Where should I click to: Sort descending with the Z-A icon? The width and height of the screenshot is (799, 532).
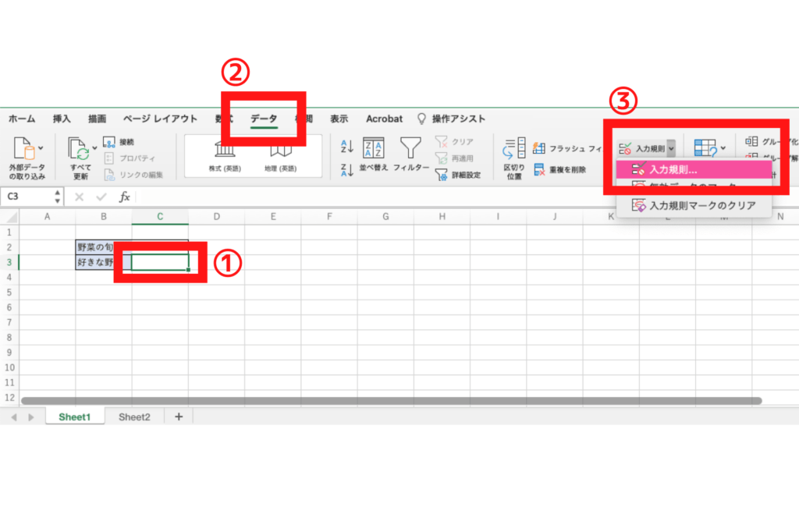point(347,170)
